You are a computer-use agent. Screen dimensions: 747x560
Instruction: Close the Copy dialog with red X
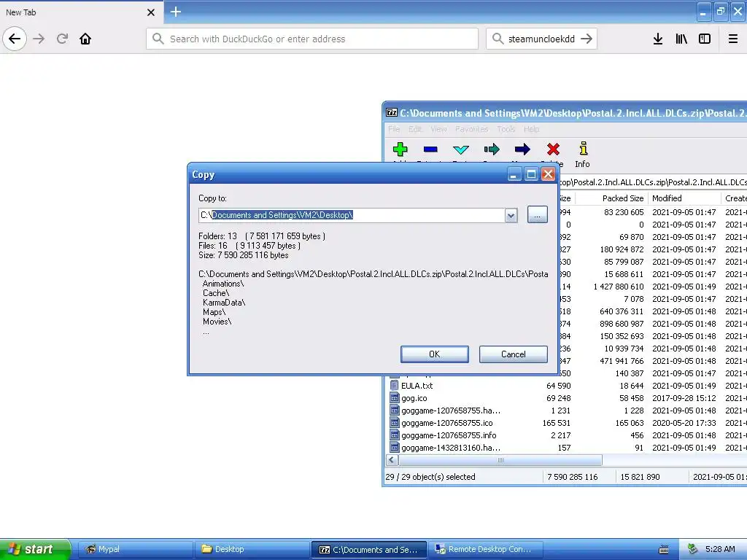pyautogui.click(x=548, y=174)
